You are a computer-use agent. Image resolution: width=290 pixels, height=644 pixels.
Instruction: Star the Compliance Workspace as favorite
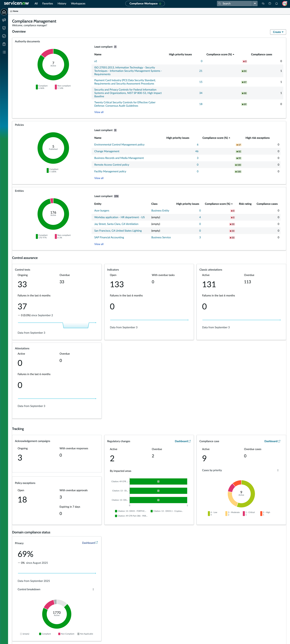click(160, 4)
